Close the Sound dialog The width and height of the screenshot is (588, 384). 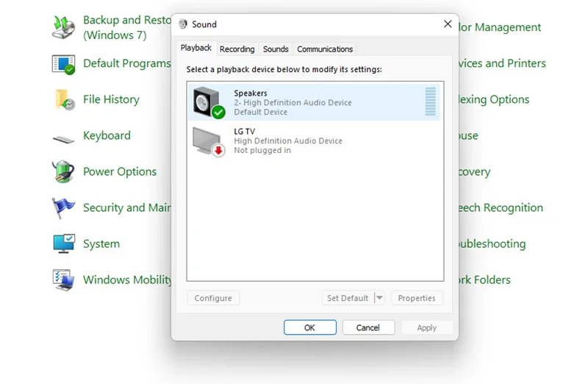pos(448,24)
